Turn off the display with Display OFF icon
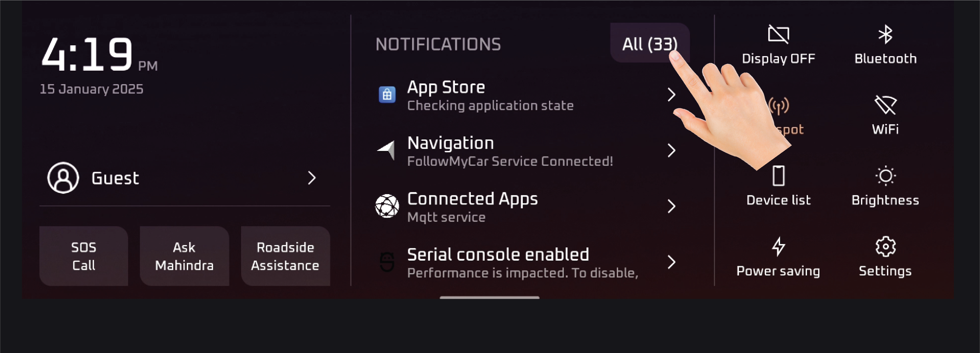This screenshot has height=353, width=980. coord(778,35)
